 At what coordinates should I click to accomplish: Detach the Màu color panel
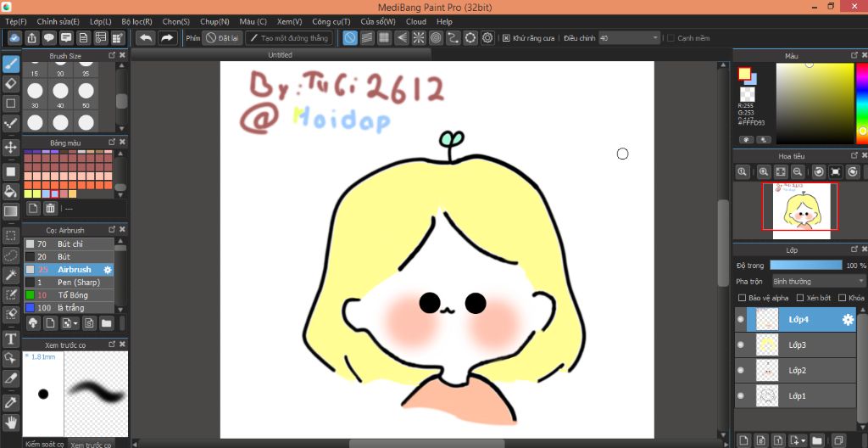point(854,55)
